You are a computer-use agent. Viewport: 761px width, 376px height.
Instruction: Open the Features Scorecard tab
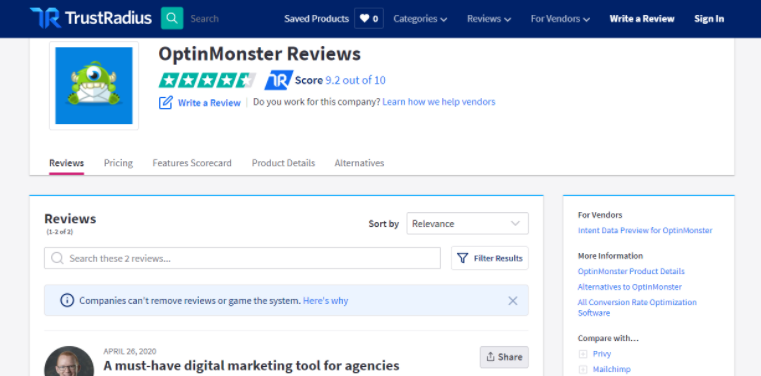[x=192, y=163]
